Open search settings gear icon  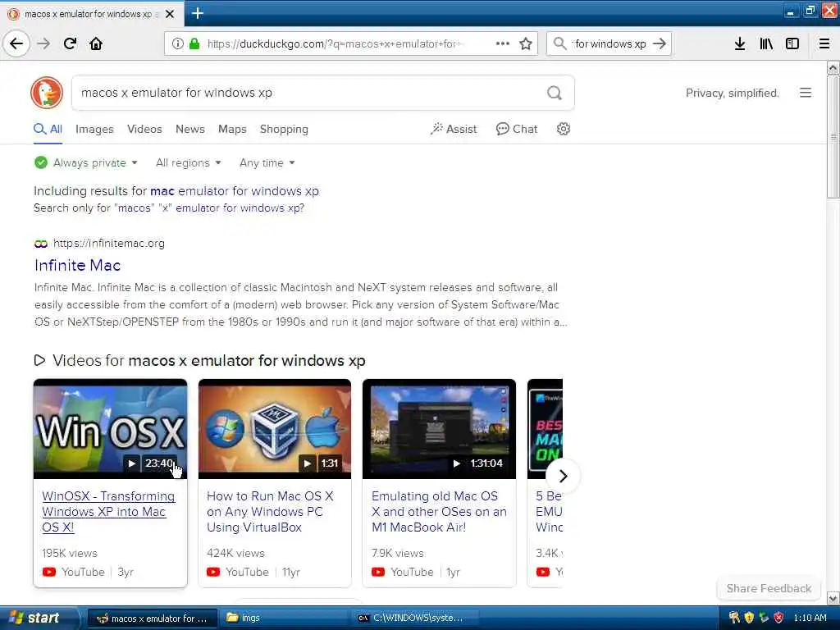tap(563, 129)
